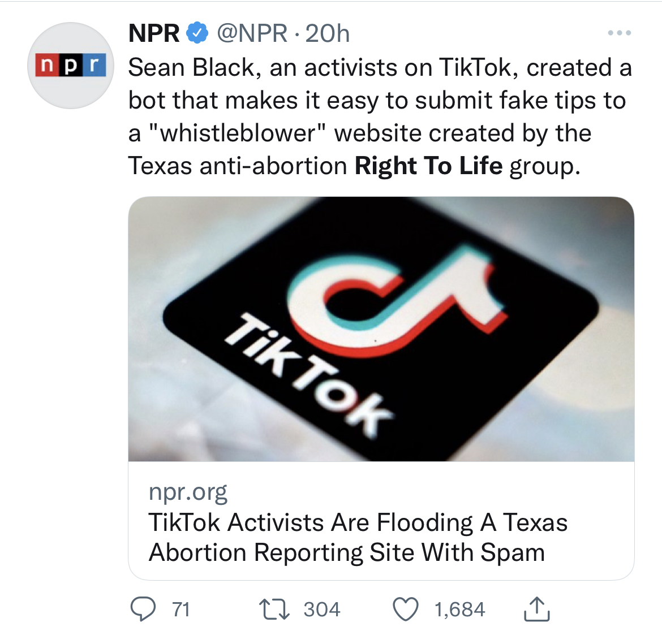The width and height of the screenshot is (662, 644).
Task: Open the NPR profile avatar
Action: pos(70,65)
